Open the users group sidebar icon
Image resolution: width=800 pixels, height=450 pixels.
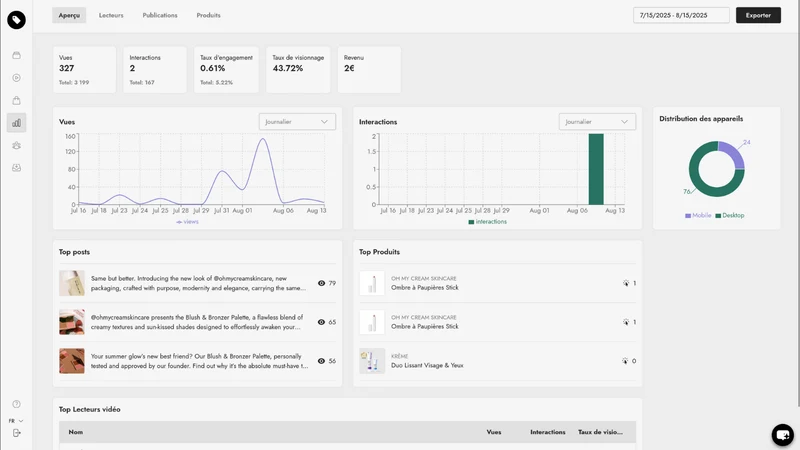16,145
